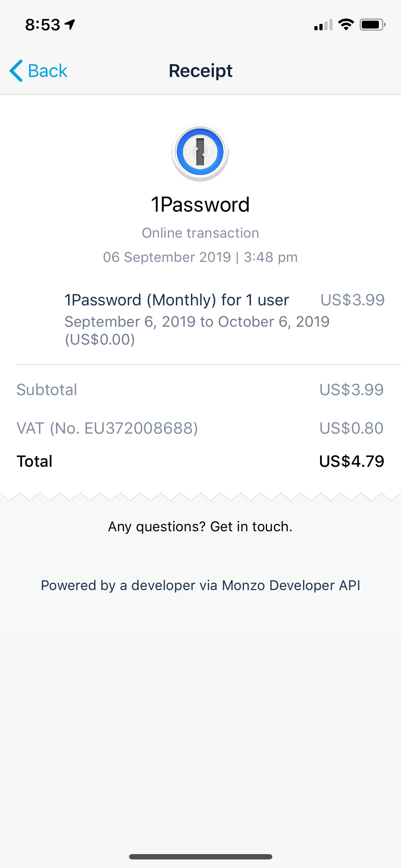Tap the Subtotal row
Image resolution: width=401 pixels, height=868 pixels.
point(200,389)
